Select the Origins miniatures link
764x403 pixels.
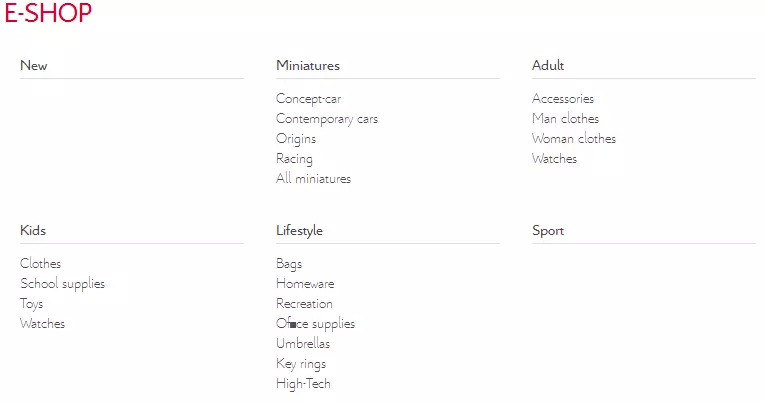[296, 139]
